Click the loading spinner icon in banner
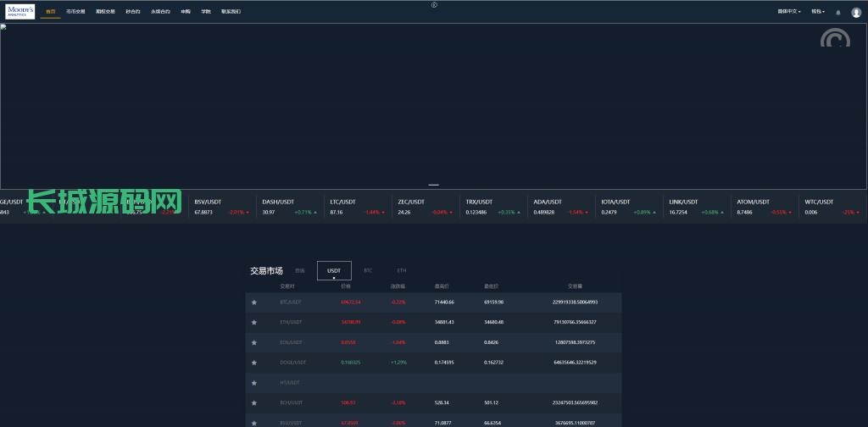The image size is (868, 427). [x=835, y=39]
